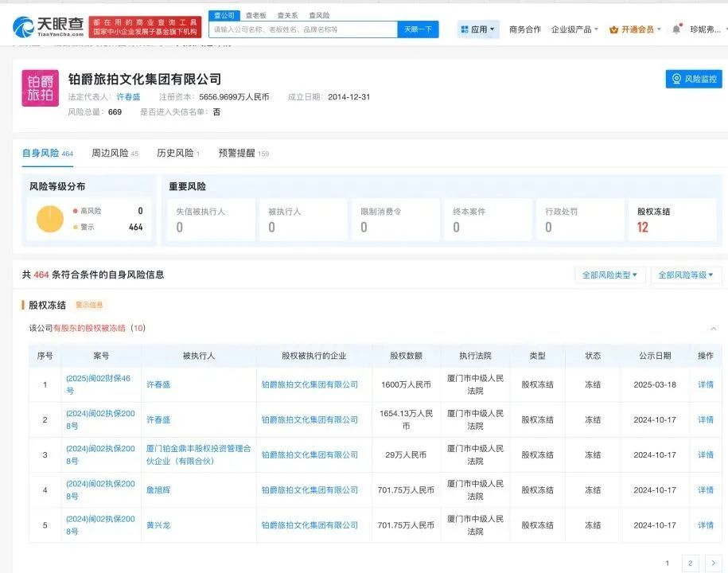Image resolution: width=728 pixels, height=573 pixels.
Task: Open the 全部风险类型 filter dropdown
Action: pos(609,274)
